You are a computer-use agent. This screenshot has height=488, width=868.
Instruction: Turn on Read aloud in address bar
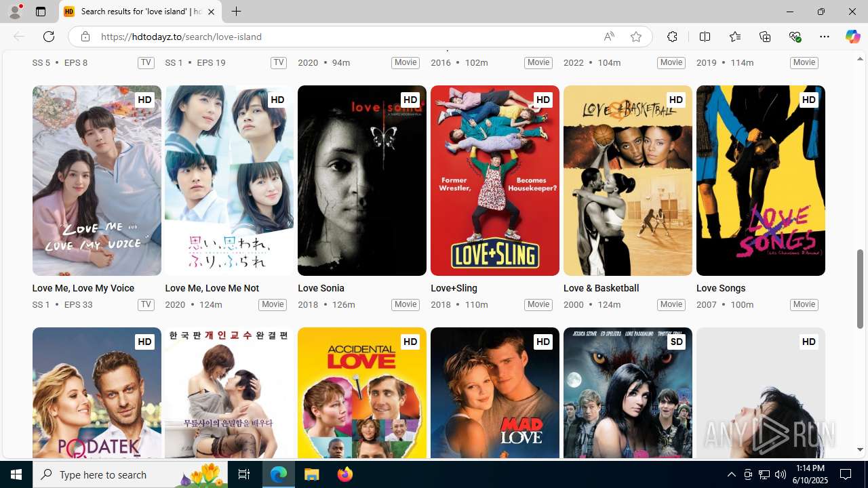click(609, 37)
